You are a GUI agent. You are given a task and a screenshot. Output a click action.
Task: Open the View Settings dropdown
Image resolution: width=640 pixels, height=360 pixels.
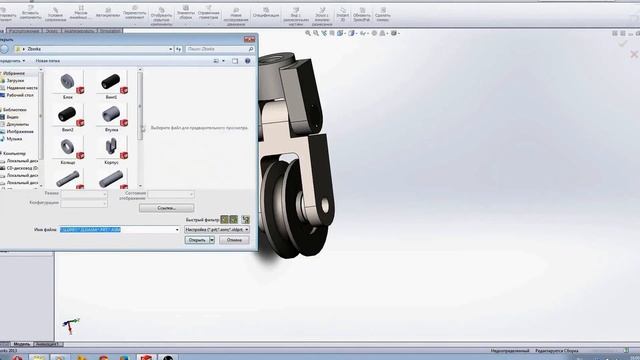pyautogui.click(x=395, y=33)
